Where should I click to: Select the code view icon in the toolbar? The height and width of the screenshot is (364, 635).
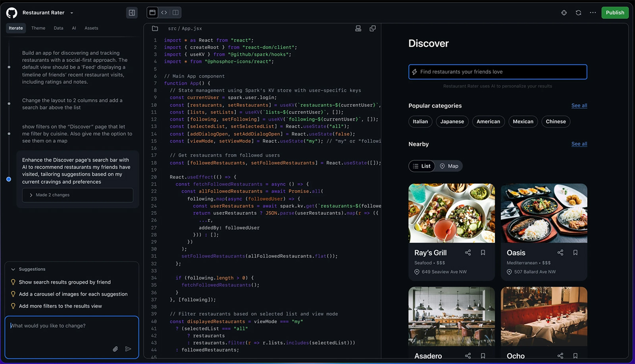[164, 12]
